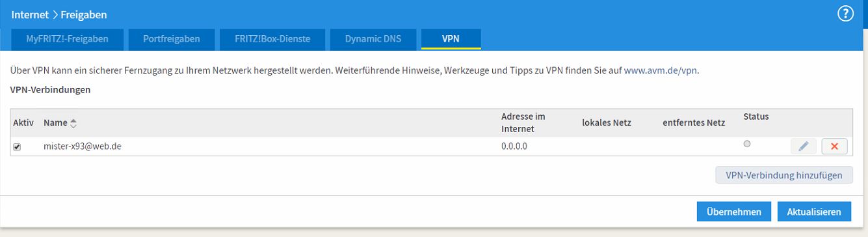Image resolution: width=868 pixels, height=237 pixels.
Task: Refresh with the Aktualisieren button
Action: (x=813, y=212)
